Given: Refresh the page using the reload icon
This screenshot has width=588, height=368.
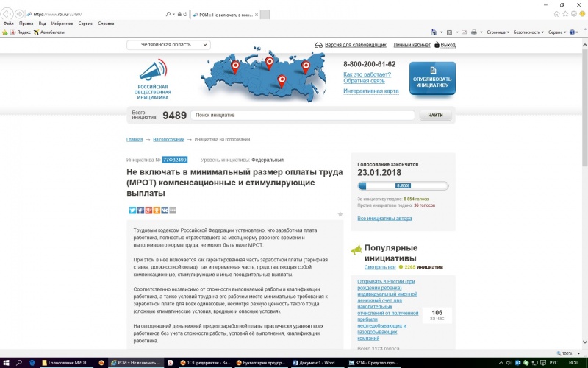Looking at the screenshot, I should point(185,14).
